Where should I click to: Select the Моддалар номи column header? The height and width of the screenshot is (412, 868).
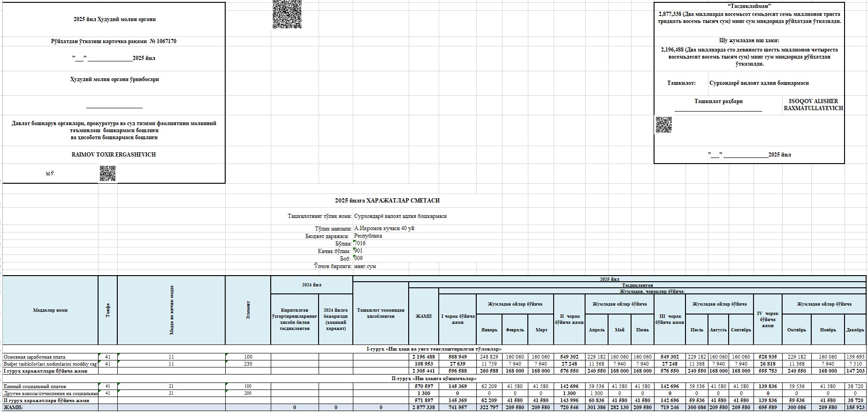[50, 310]
